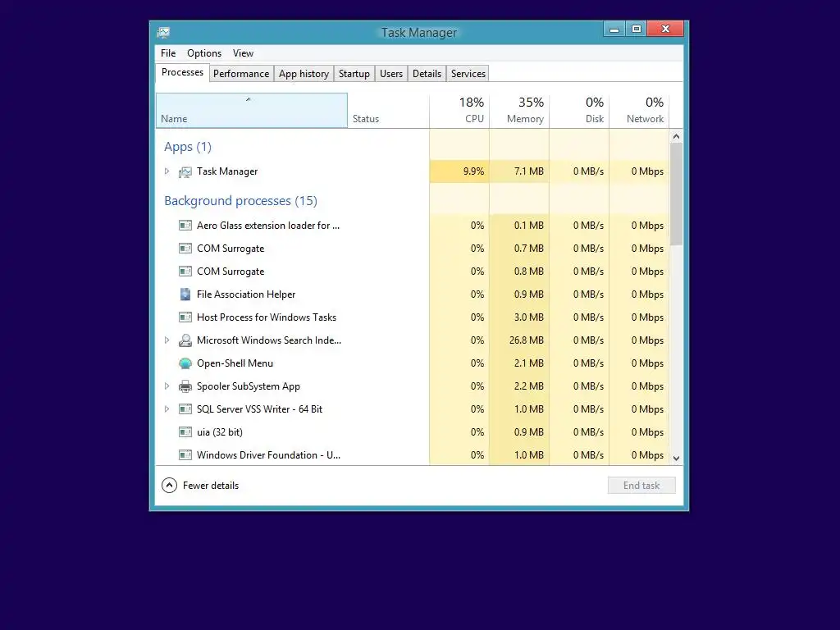
Task: Switch to the Performance tab
Action: pyautogui.click(x=241, y=74)
